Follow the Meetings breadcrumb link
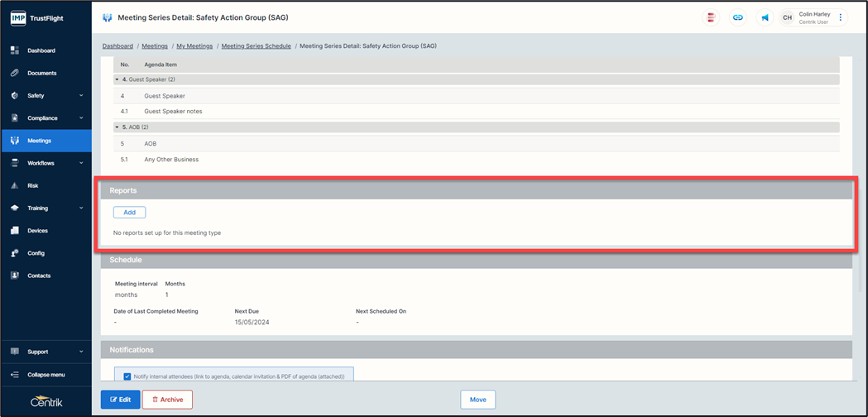The height and width of the screenshot is (417, 868). coord(155,46)
